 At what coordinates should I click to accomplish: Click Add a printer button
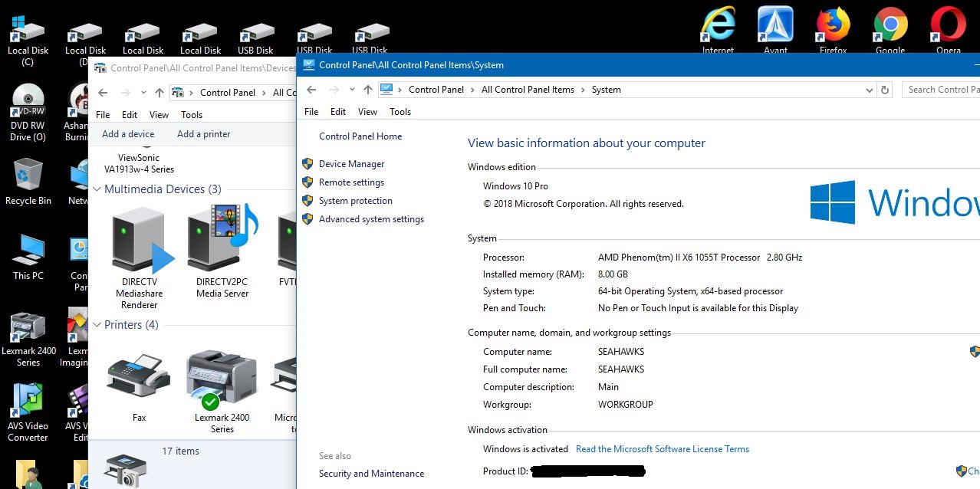(203, 134)
